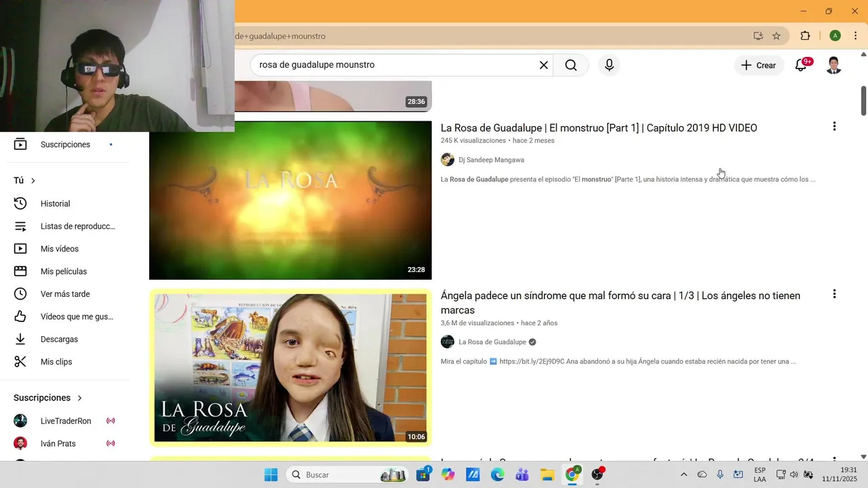Clear the search box with the X icon
This screenshot has width=868, height=488.
(x=543, y=65)
